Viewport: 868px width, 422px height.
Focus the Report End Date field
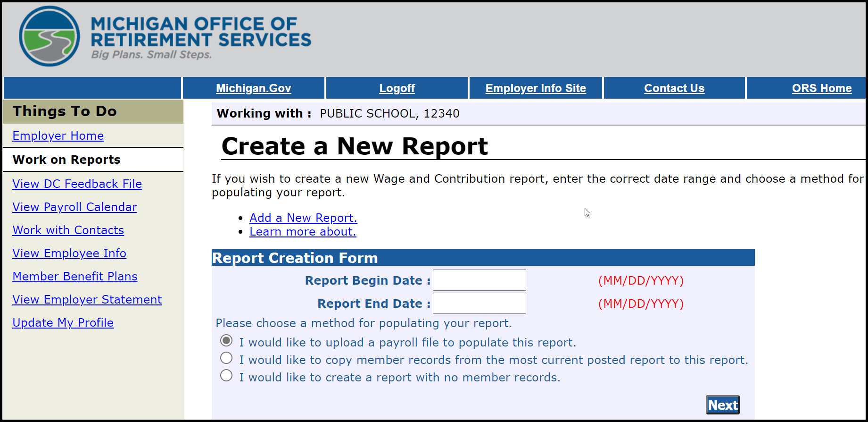click(x=479, y=304)
